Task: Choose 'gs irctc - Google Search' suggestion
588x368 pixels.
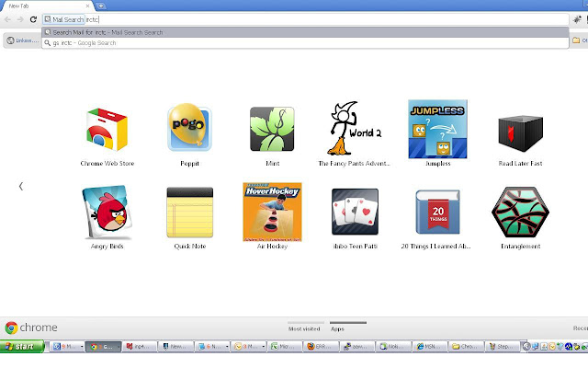Action: 305,43
